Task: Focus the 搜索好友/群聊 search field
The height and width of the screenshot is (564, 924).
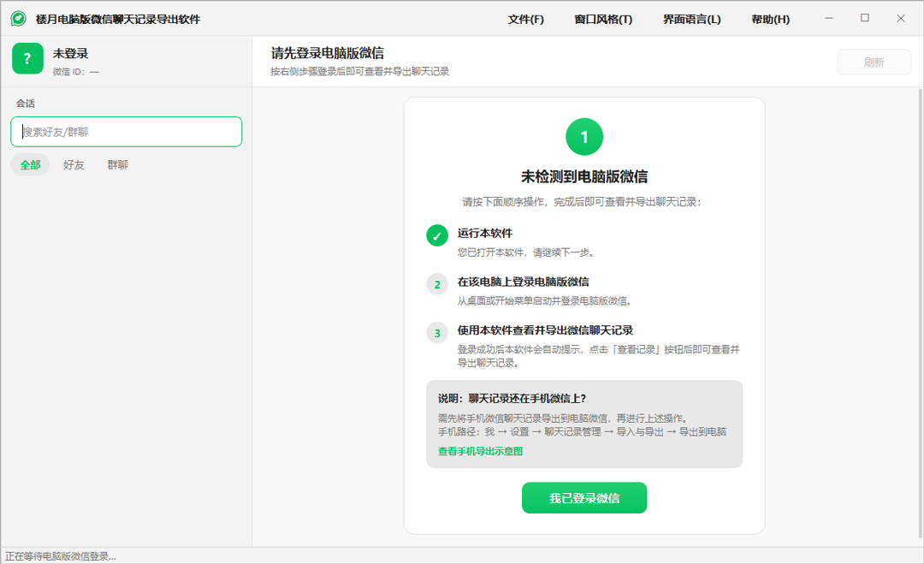Action: (126, 132)
